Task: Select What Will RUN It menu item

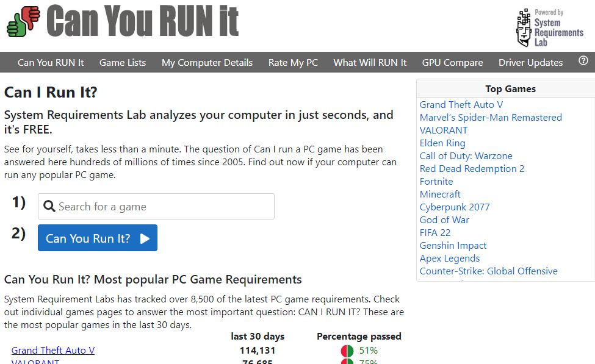Action: [x=370, y=63]
